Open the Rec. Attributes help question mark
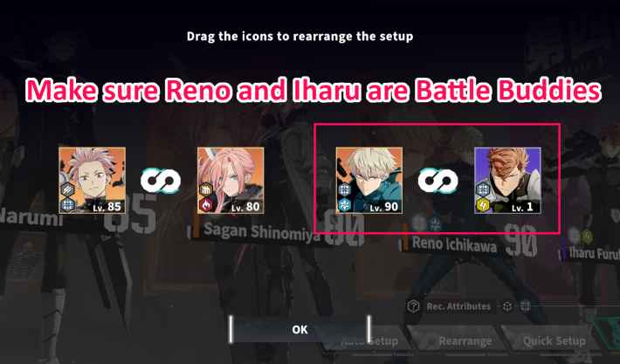 point(413,306)
